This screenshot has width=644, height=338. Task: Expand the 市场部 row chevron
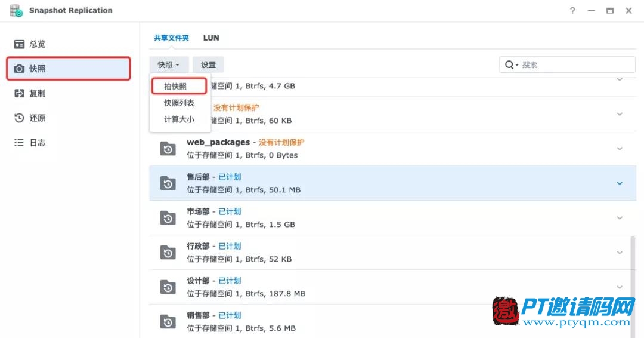(x=620, y=218)
